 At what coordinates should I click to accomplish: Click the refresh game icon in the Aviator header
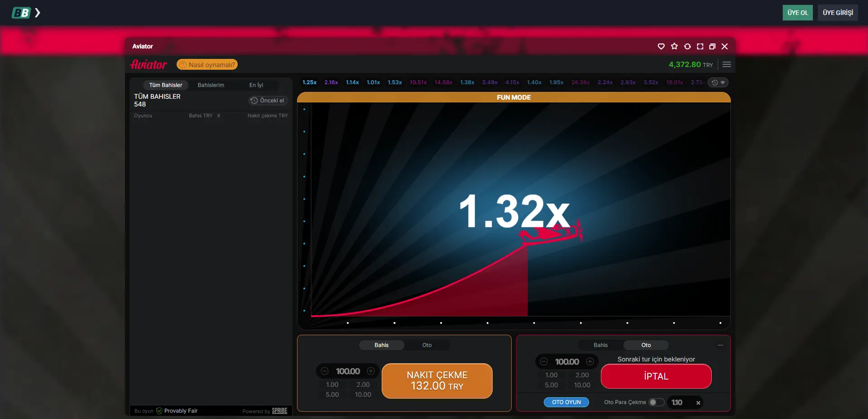(687, 46)
